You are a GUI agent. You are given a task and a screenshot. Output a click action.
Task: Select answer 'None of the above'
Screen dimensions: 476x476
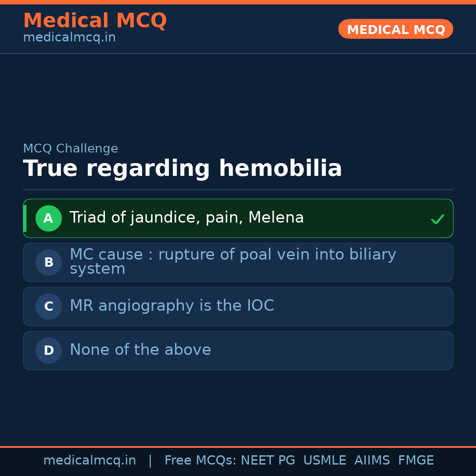pyautogui.click(x=140, y=350)
